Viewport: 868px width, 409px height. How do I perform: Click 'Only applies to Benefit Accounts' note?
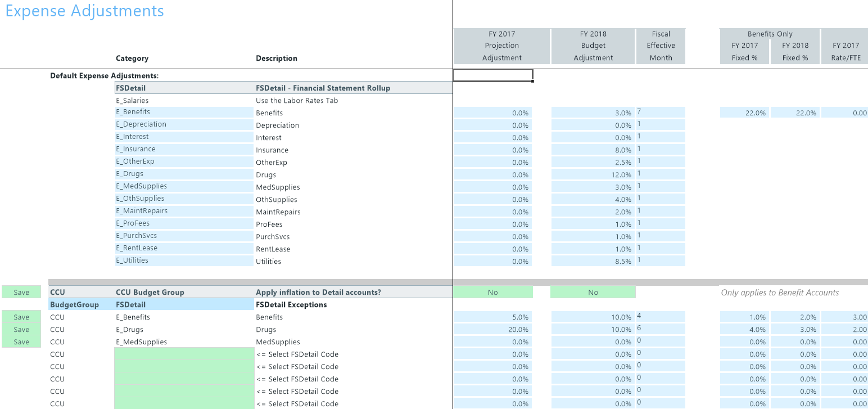tap(780, 292)
